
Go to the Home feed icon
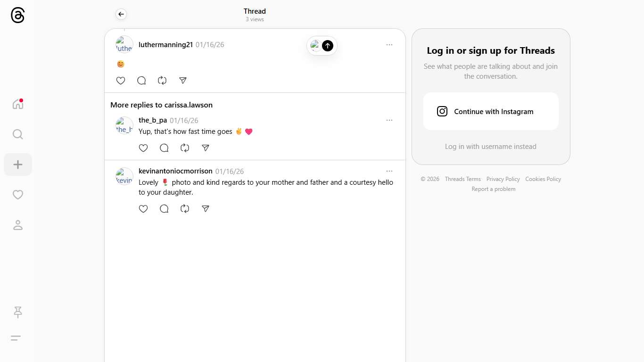pos(18,104)
